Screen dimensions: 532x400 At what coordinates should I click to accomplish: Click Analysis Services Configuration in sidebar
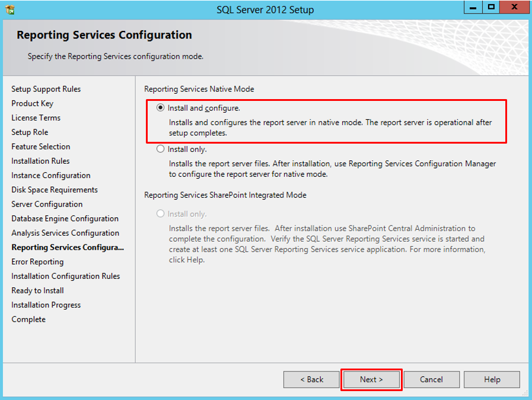[65, 233]
